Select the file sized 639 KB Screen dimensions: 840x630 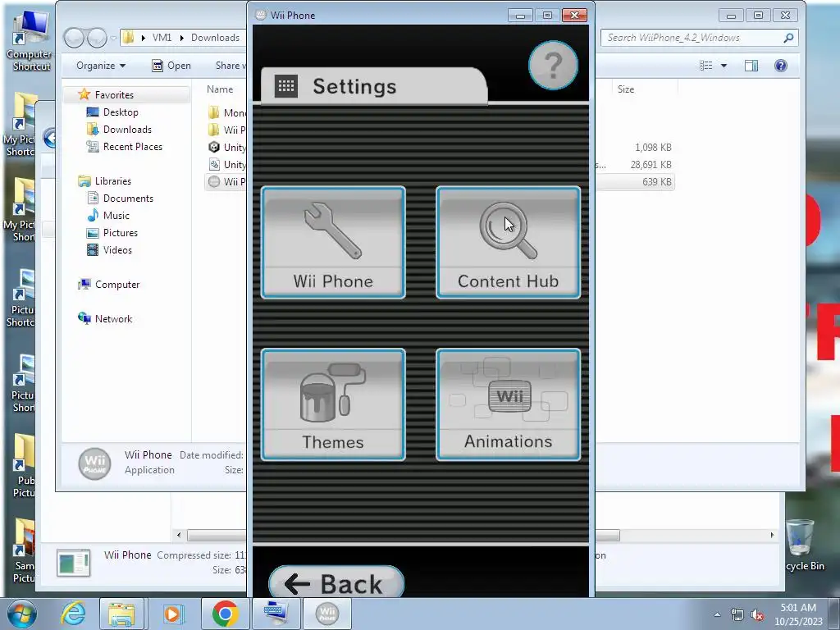(656, 181)
